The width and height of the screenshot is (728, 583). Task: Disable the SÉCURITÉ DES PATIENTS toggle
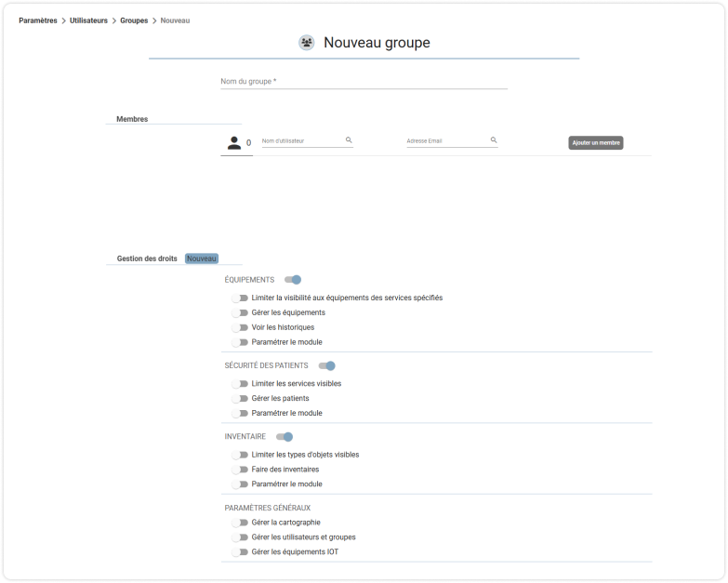pyautogui.click(x=327, y=365)
